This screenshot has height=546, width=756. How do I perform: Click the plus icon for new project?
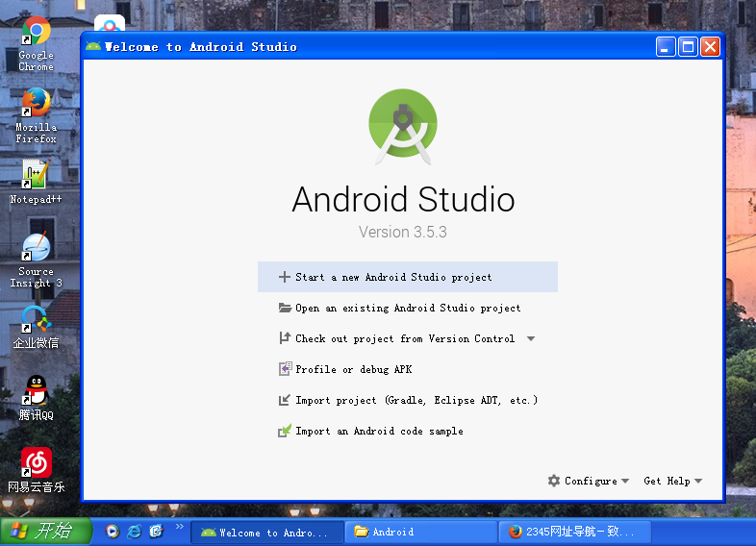pyautogui.click(x=285, y=277)
